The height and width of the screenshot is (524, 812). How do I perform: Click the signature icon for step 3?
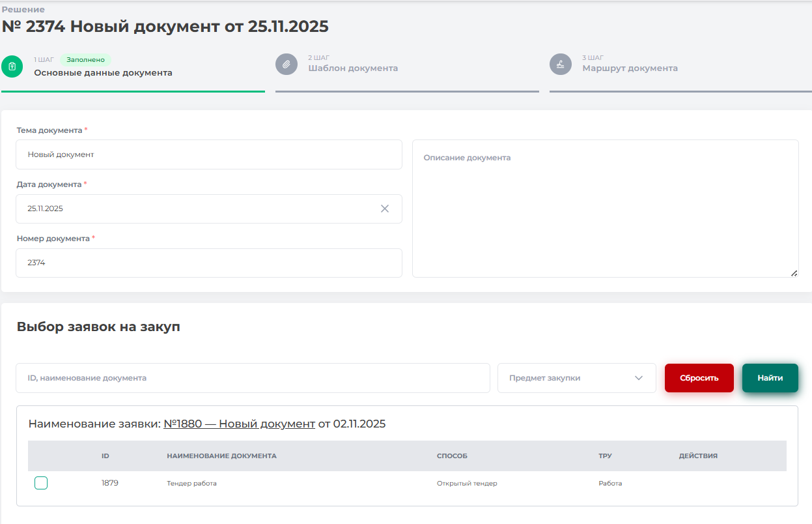click(561, 65)
